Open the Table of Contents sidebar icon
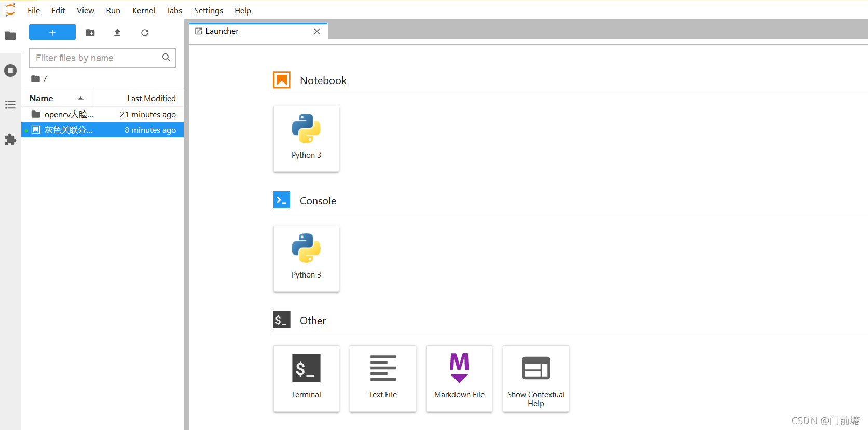This screenshot has width=868, height=430. tap(10, 105)
